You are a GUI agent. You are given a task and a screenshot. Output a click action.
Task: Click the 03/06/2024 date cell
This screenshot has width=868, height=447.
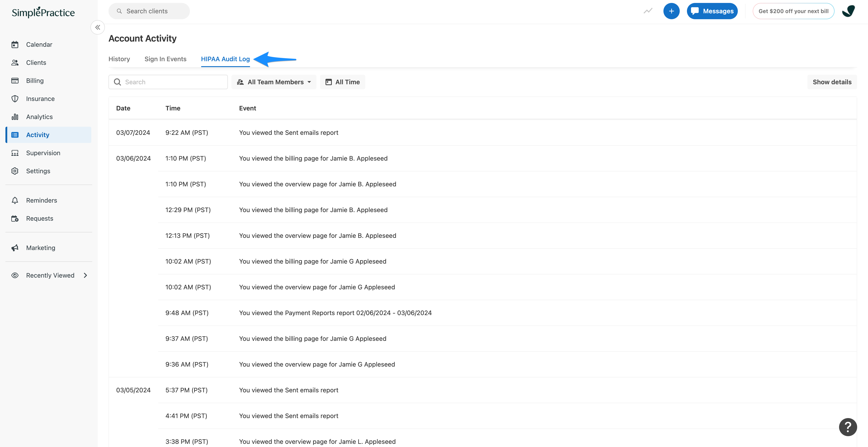pyautogui.click(x=133, y=158)
